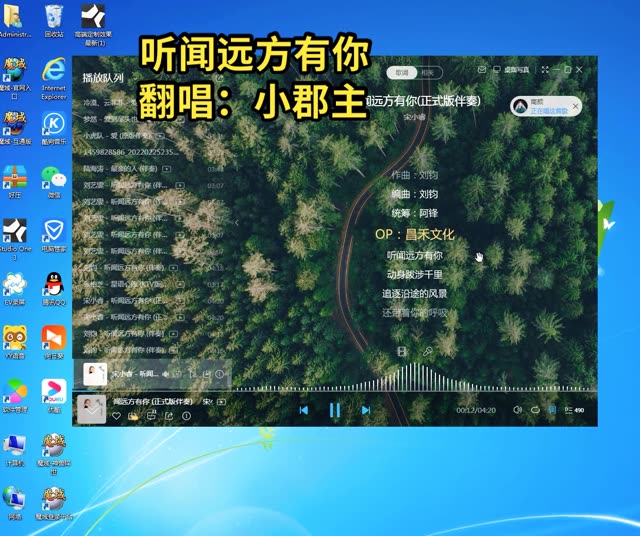Open the 微信 desktop shortcut
Image resolution: width=640 pixels, height=536 pixels.
(53, 182)
